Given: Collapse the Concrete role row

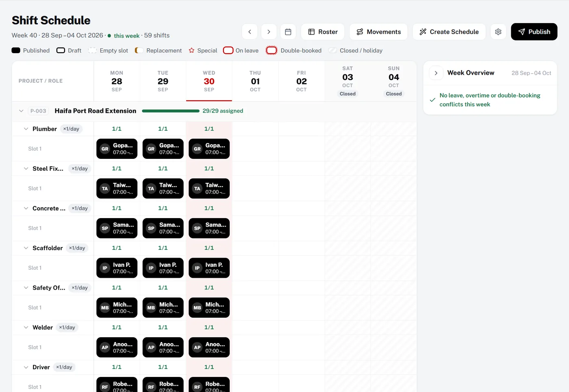Looking at the screenshot, I should coord(26,208).
